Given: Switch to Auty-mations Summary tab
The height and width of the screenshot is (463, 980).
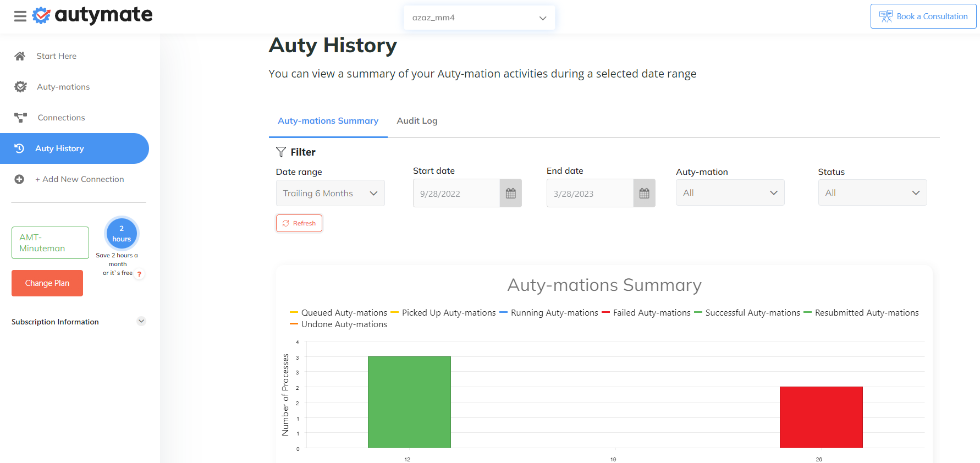Looking at the screenshot, I should (x=328, y=121).
